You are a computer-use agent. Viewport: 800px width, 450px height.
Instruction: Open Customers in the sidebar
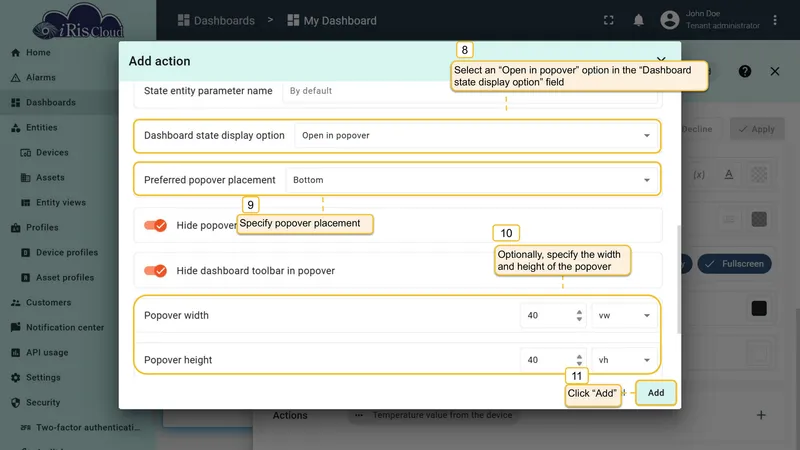(x=48, y=303)
